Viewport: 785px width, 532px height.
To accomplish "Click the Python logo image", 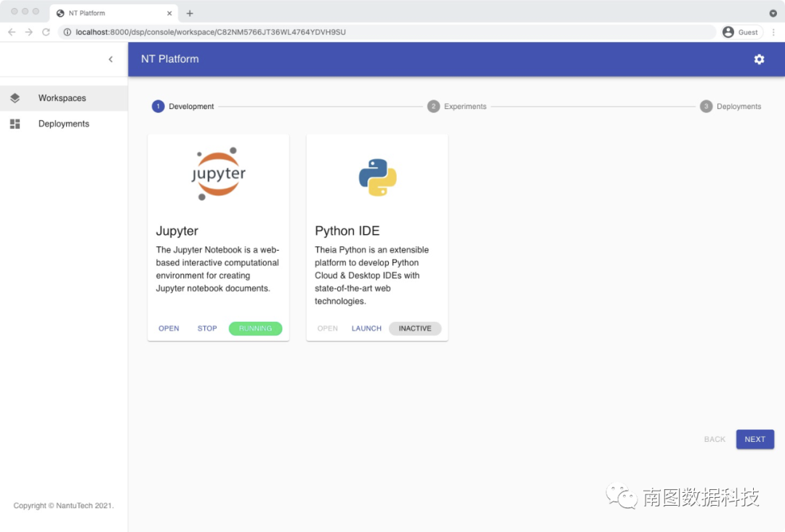I will [377, 177].
